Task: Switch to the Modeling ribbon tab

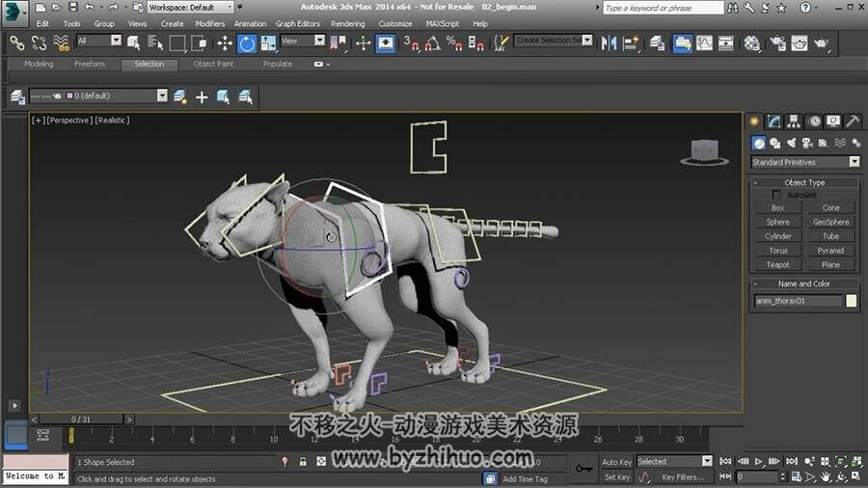Action: coord(39,65)
